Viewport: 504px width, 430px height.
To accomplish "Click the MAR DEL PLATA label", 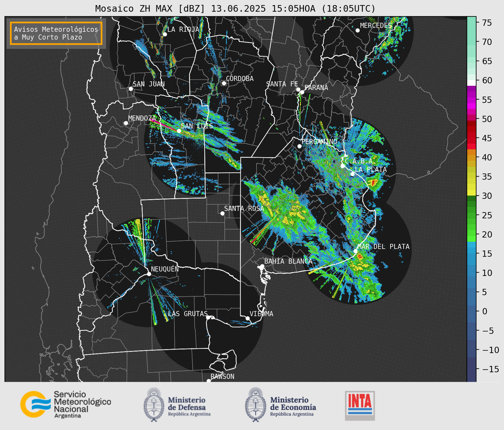I will [383, 246].
